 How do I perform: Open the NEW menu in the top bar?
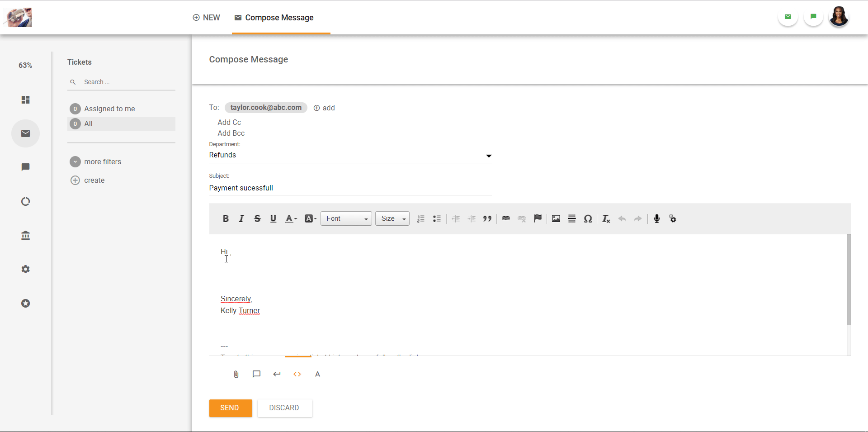206,18
